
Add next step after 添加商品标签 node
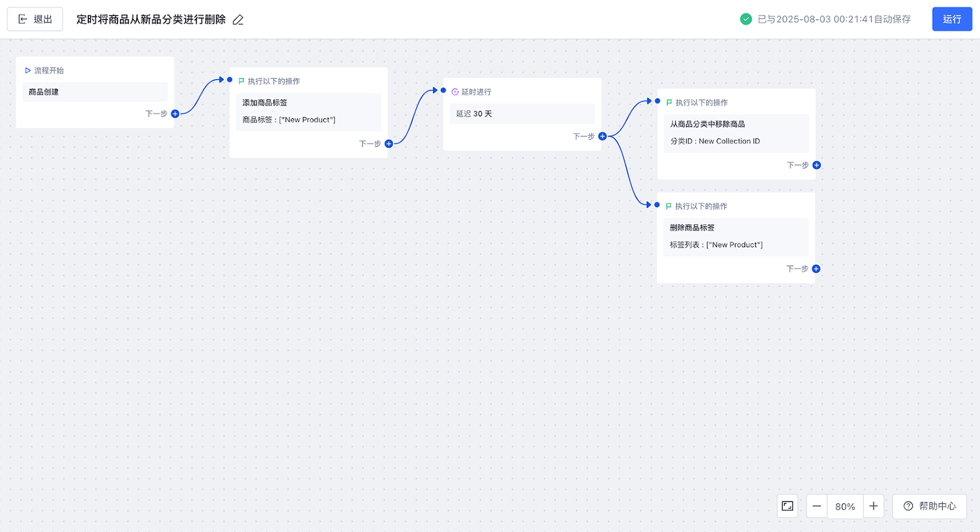point(389,143)
